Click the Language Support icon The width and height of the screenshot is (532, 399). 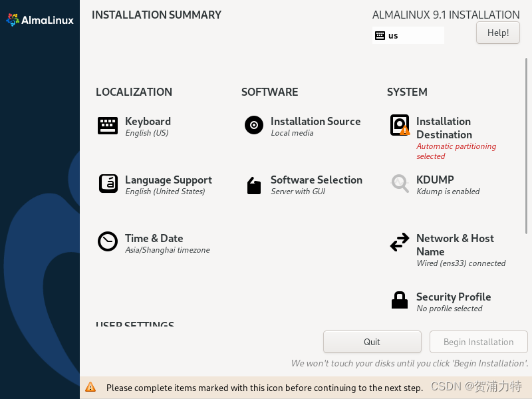(108, 184)
